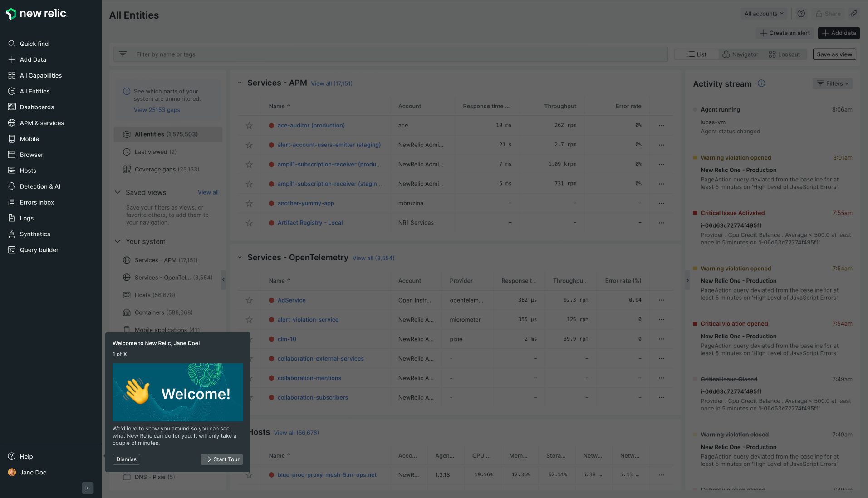868x498 pixels.
Task: Click the filter icon in filter bar
Action: point(123,54)
